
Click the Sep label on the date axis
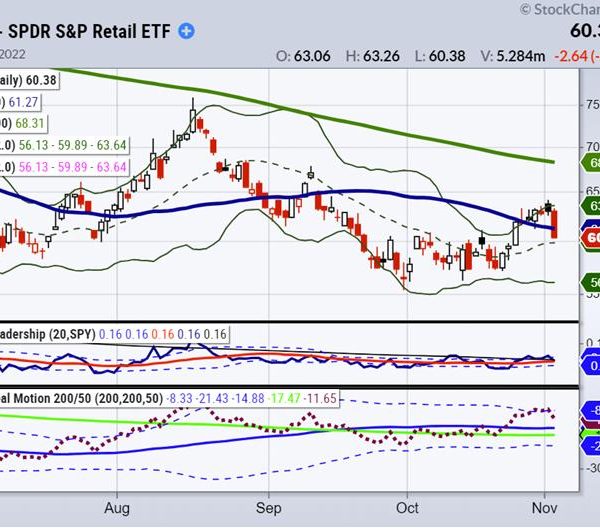coord(269,508)
